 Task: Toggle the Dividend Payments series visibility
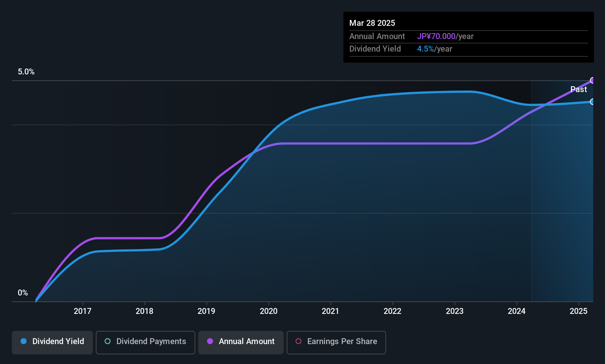[x=145, y=342]
